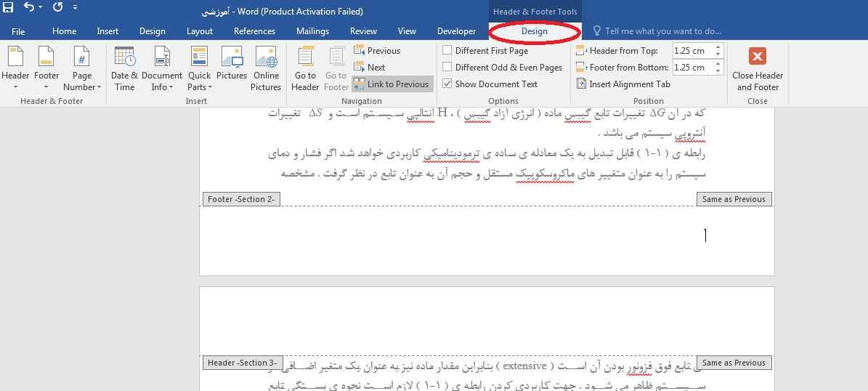Uncheck Show Document Text
This screenshot has height=391, width=868.
point(446,84)
